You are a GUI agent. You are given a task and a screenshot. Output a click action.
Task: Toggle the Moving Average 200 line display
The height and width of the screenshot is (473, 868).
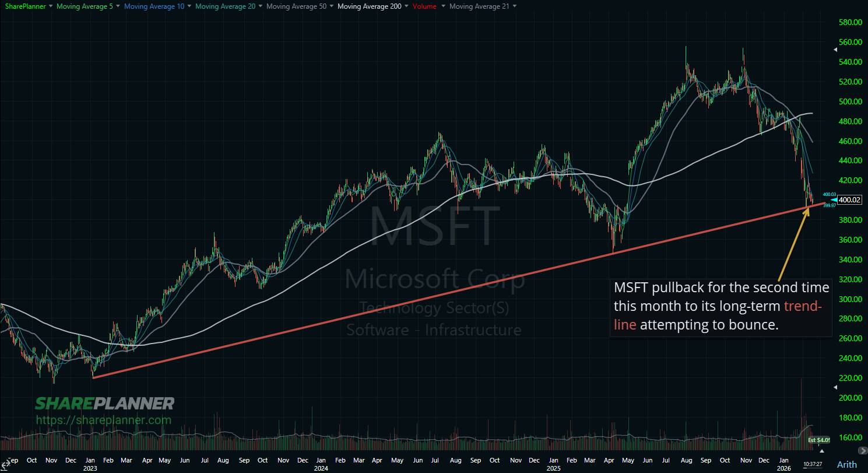[369, 6]
